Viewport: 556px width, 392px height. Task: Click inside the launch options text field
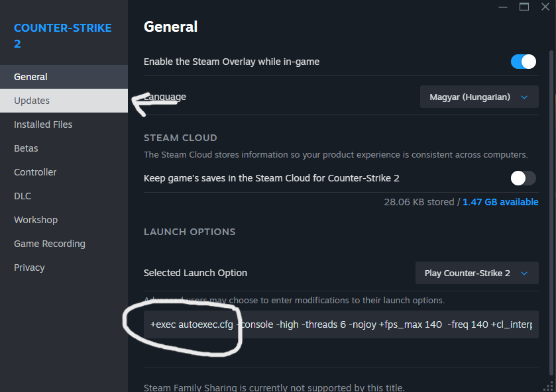(341, 324)
